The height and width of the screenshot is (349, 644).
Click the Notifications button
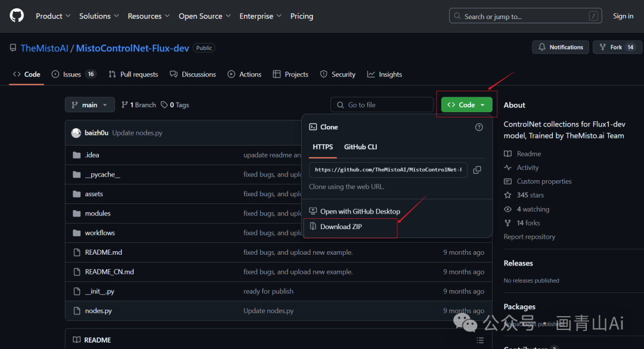tap(560, 47)
